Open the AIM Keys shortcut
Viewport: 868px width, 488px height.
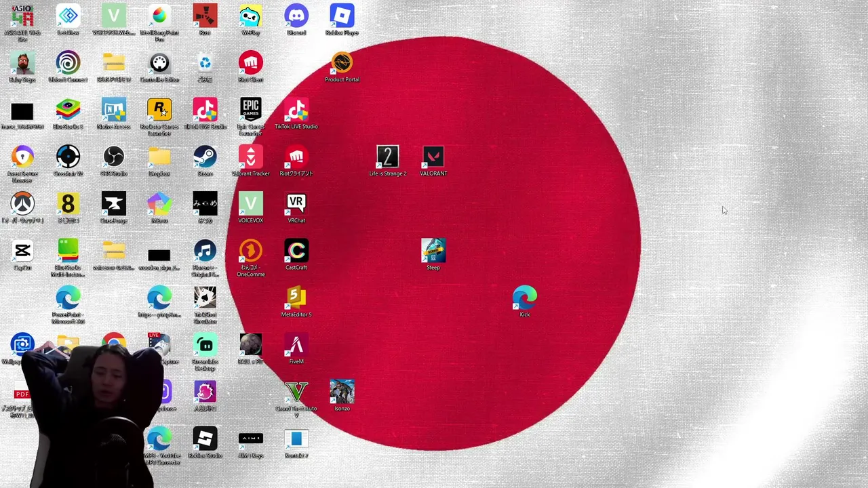click(x=251, y=439)
